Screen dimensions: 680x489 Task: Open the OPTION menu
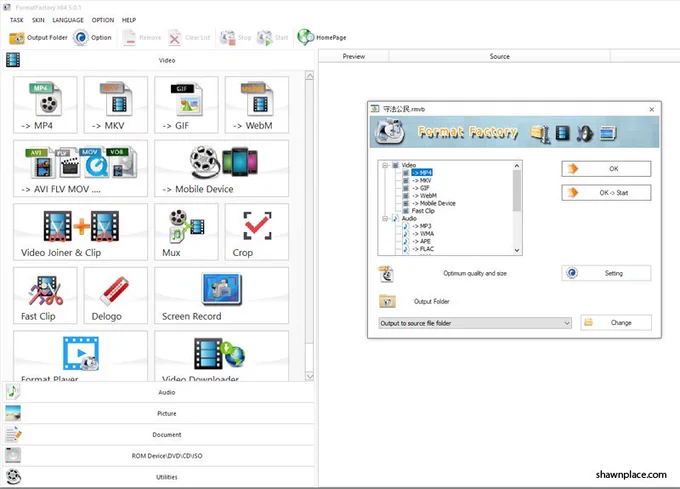(x=103, y=20)
